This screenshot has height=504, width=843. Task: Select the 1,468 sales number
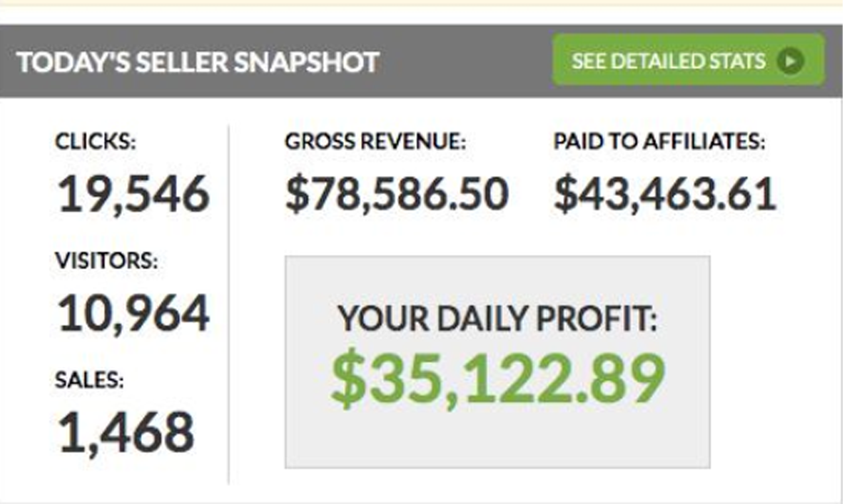click(126, 433)
